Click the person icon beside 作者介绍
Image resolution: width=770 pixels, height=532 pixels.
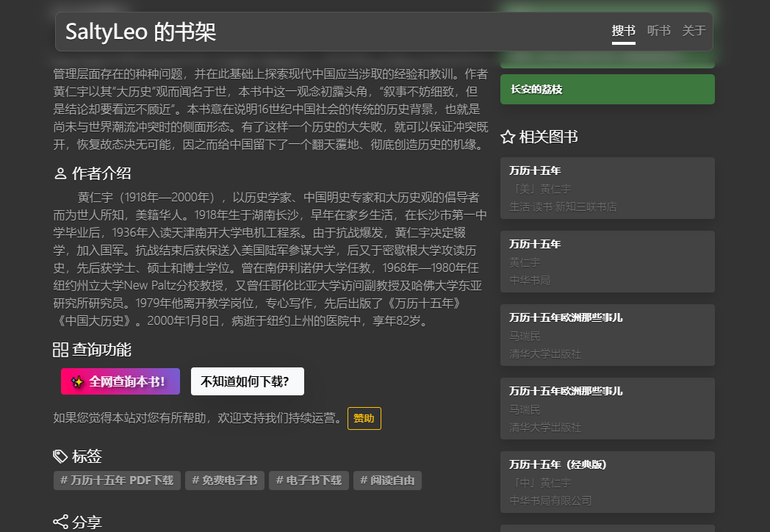coord(60,174)
